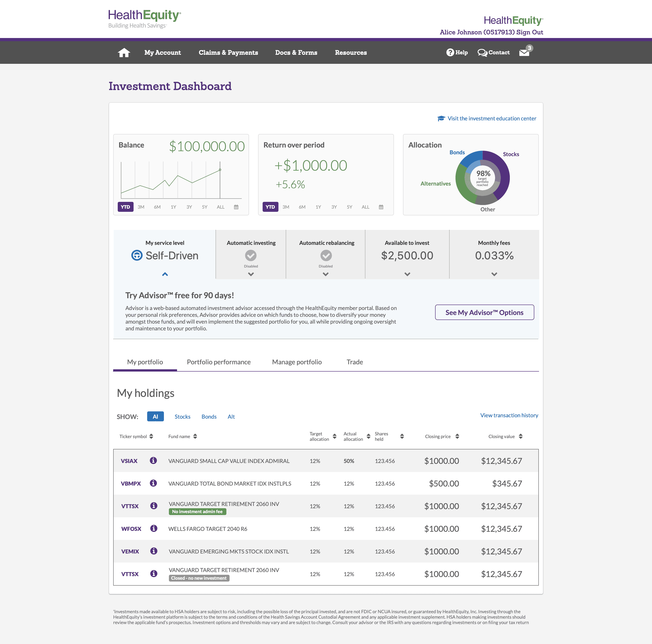
Task: Filter holdings to show Stocks only
Action: 182,417
